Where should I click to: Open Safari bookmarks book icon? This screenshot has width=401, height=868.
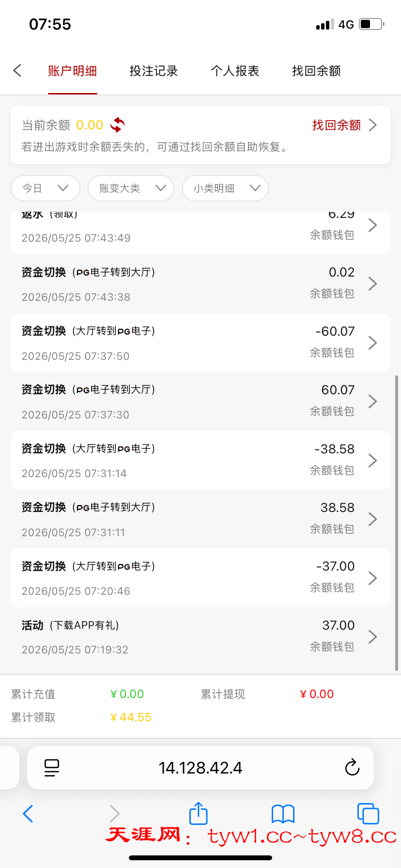[283, 814]
